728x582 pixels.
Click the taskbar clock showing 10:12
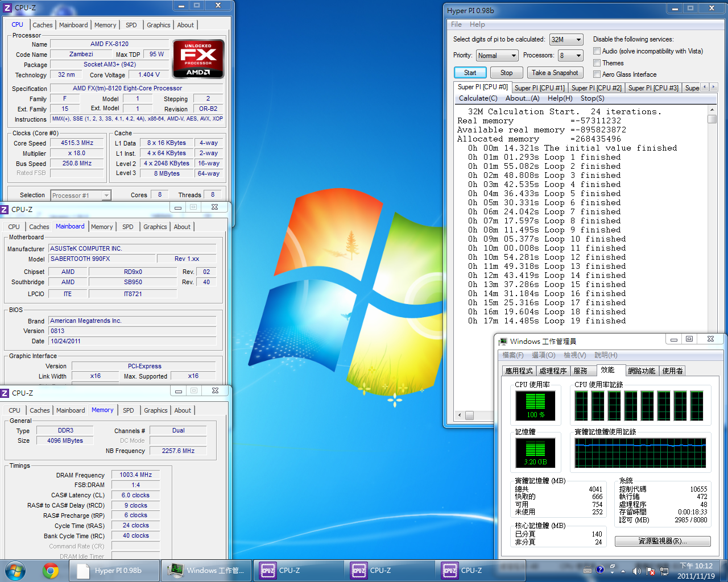[x=696, y=571]
